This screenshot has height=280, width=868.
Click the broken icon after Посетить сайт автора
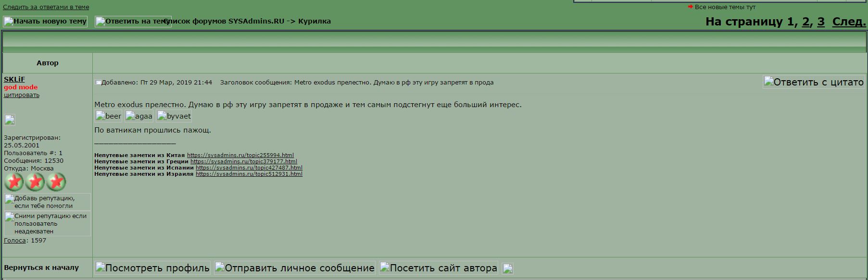click(x=508, y=268)
